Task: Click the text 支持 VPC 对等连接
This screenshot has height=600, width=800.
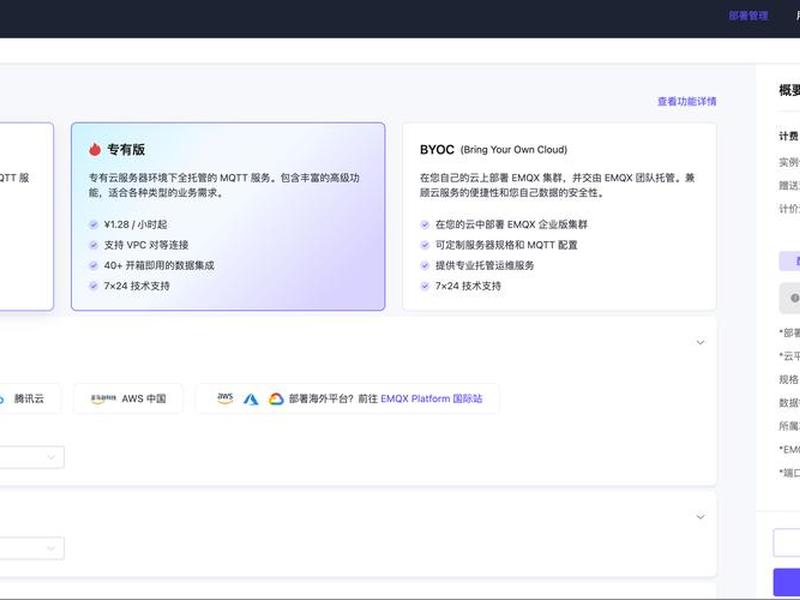Action: coord(146,245)
